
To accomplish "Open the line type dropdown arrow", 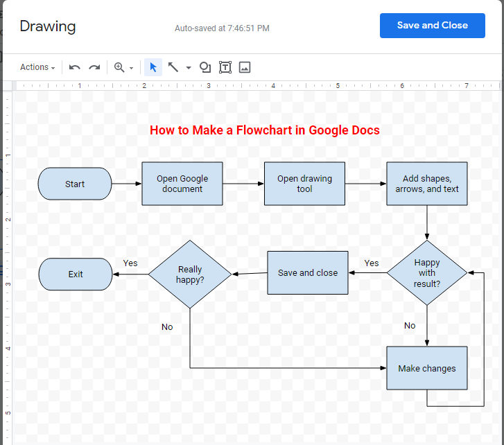I will [189, 68].
